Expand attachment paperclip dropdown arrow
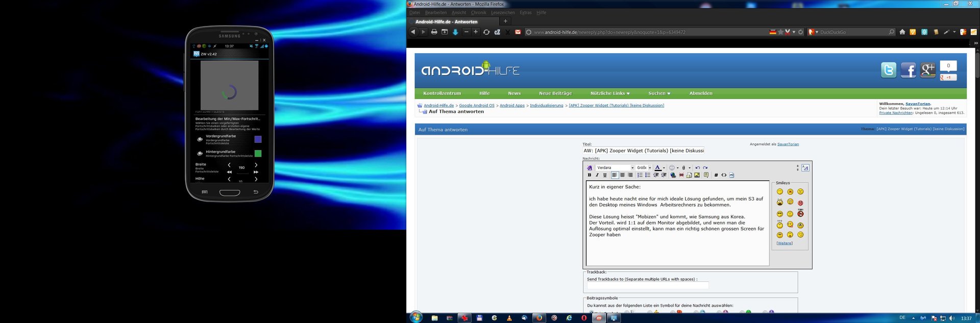This screenshot has height=323, width=980. (x=690, y=168)
